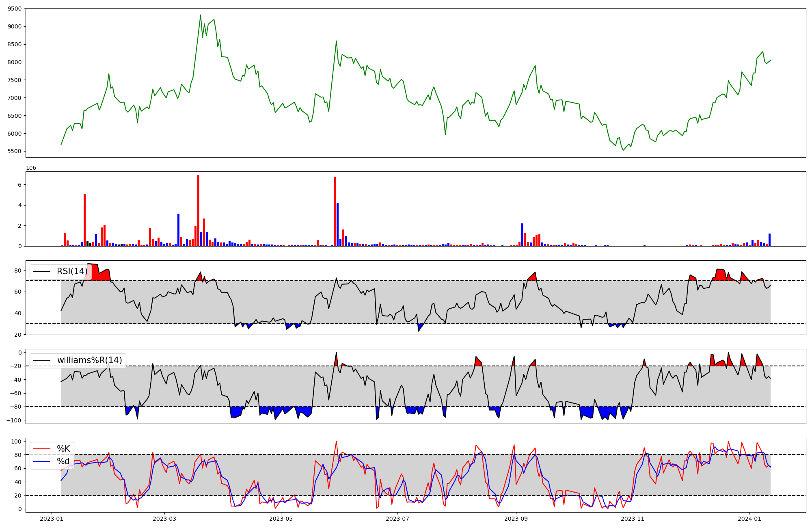
Task: Click the 5500 price axis tick label
Action: click(x=15, y=151)
